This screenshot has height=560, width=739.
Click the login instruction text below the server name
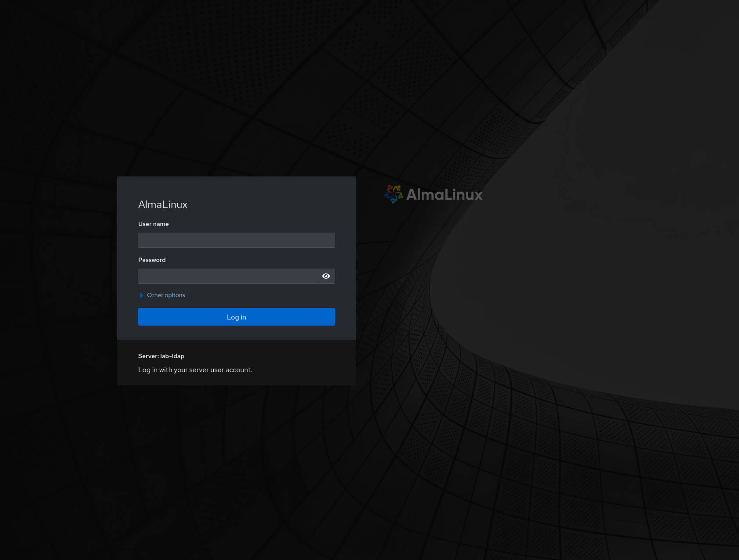(195, 370)
